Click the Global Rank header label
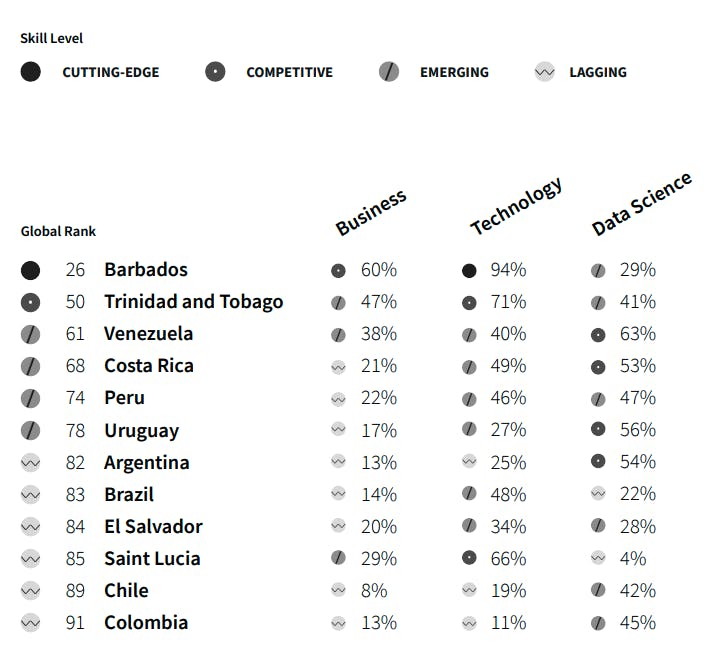Screen dimensions: 710x651 (x=59, y=231)
